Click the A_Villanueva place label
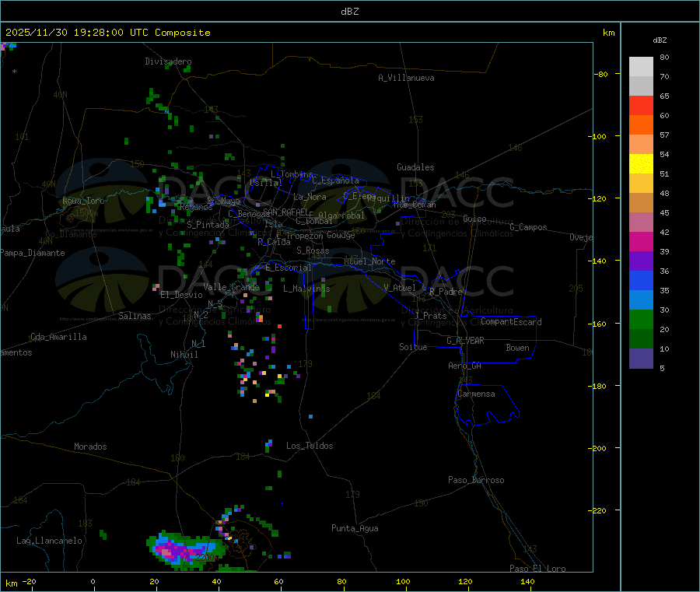Viewport: 700px width, 592px height. 406,78
